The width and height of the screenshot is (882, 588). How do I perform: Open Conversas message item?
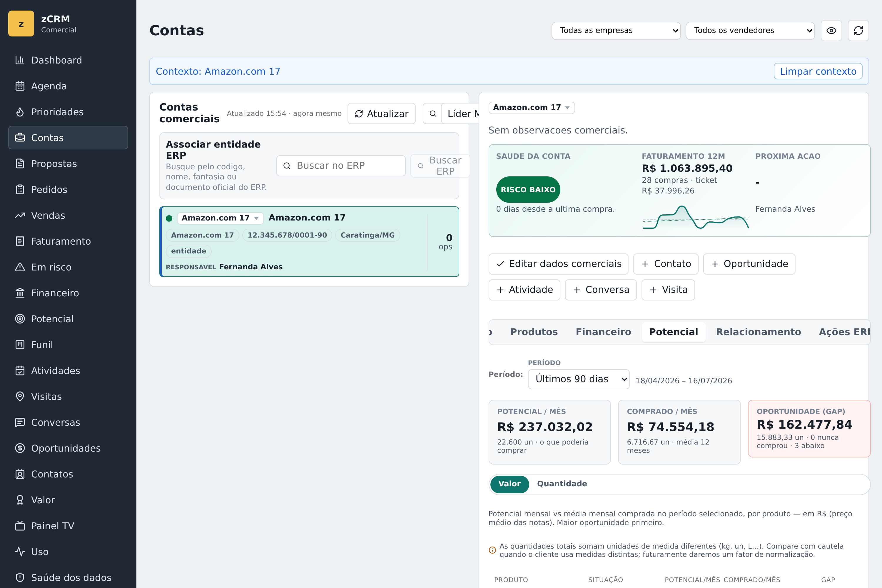(68, 422)
